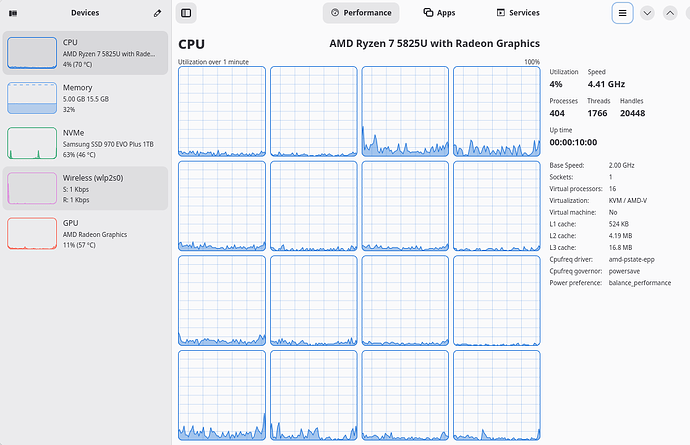Image resolution: width=690 pixels, height=445 pixels.
Task: Click the balance_performance power preference value
Action: click(640, 283)
